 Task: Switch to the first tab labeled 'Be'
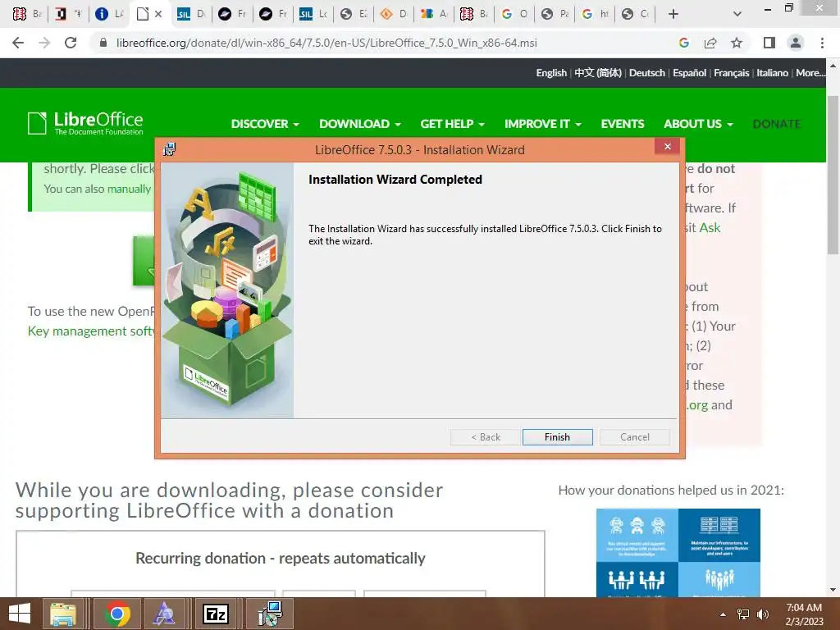coord(27,14)
